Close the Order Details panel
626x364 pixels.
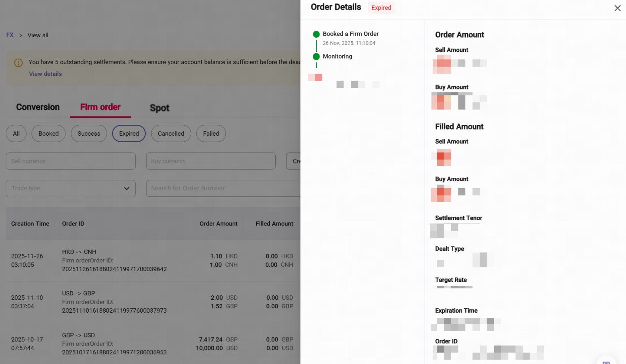click(x=617, y=8)
